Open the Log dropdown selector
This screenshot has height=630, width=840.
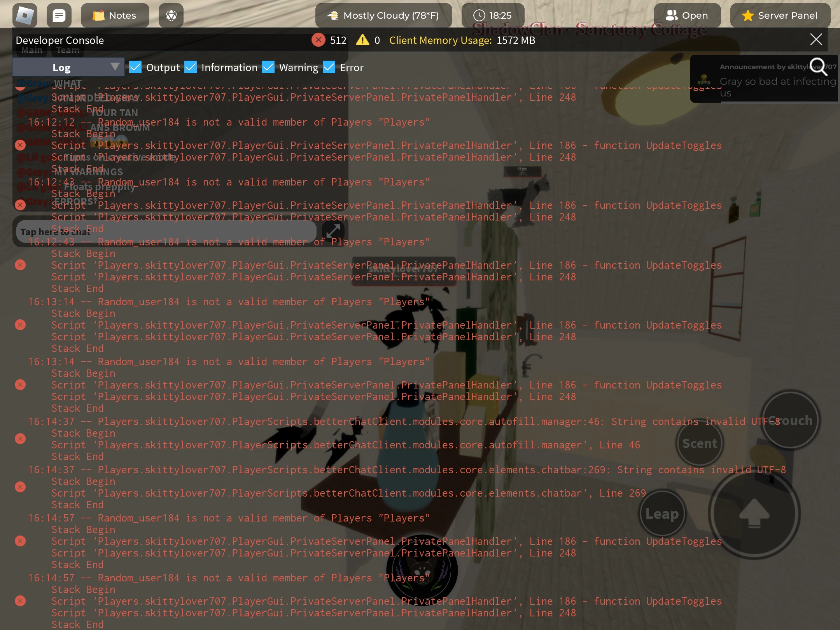tap(68, 67)
